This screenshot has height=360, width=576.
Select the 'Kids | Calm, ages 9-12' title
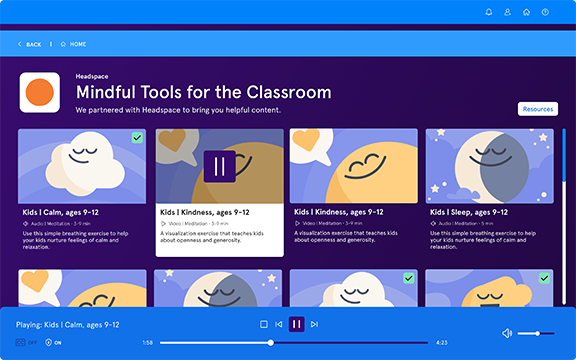(61, 212)
